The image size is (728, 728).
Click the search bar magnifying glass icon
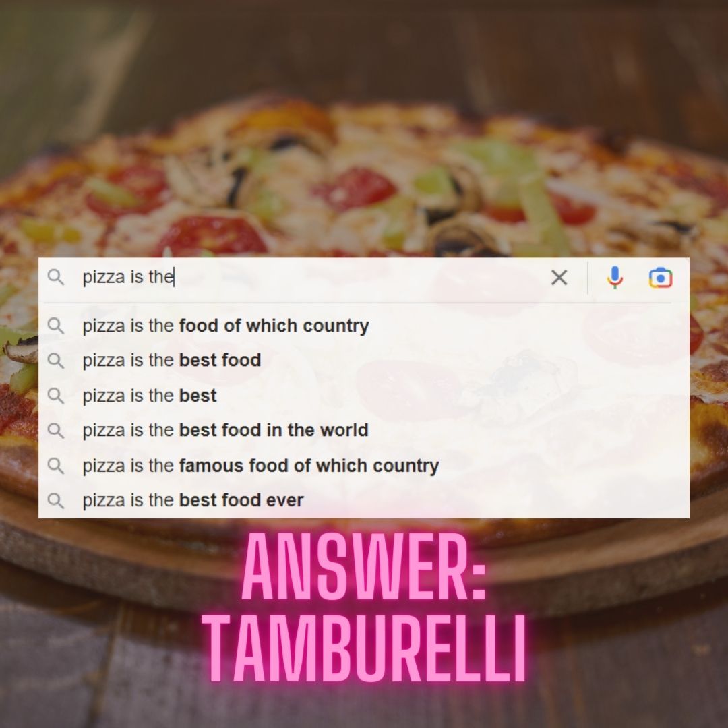56,277
